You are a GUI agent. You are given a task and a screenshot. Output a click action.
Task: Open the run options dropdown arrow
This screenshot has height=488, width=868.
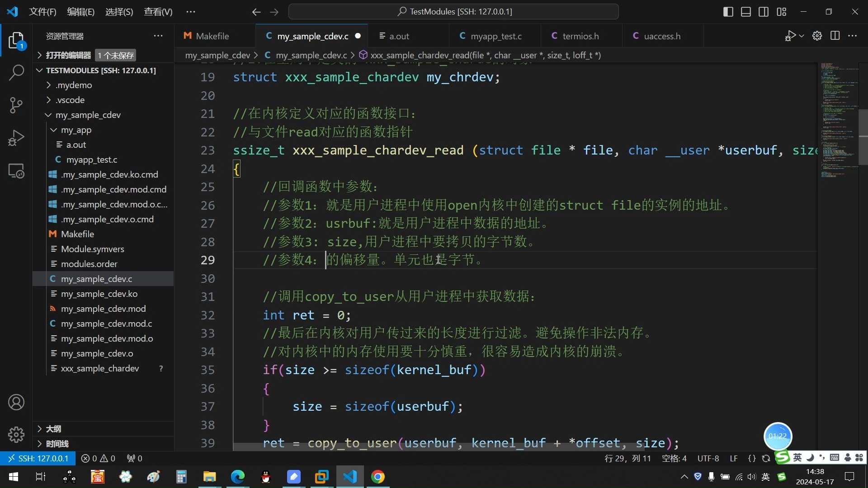tap(802, 36)
